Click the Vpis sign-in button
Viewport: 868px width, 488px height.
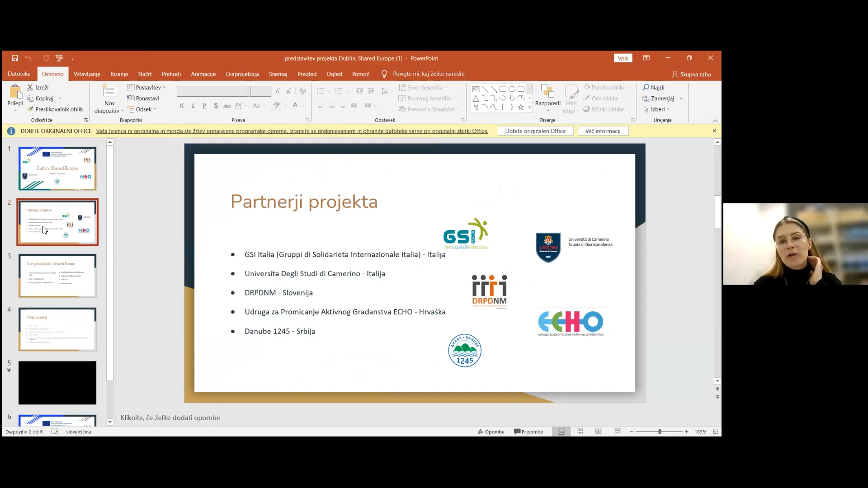point(623,58)
